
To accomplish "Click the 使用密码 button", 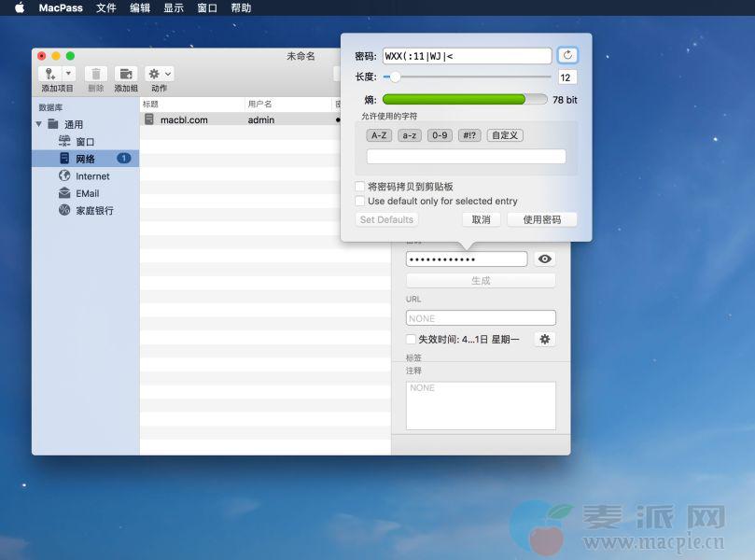I will click(542, 219).
